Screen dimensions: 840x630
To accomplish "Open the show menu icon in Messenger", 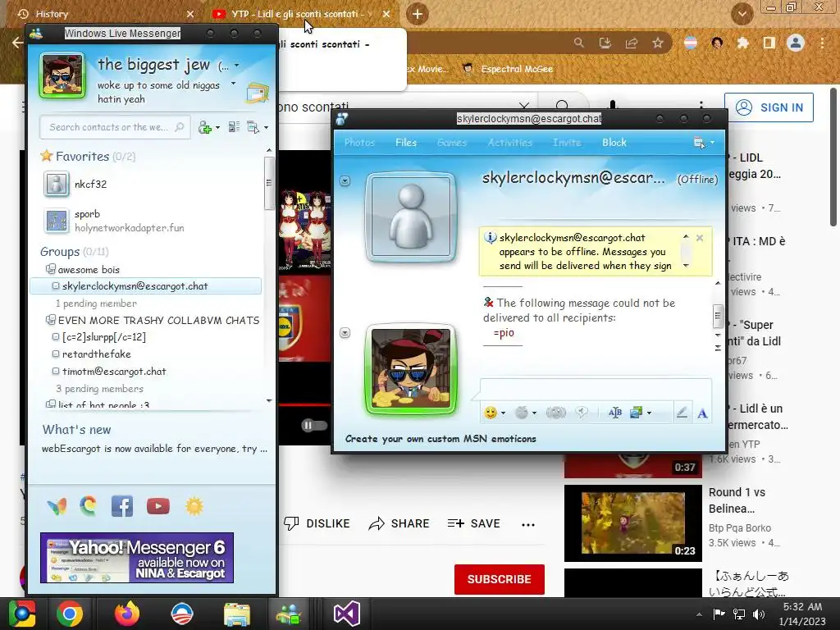I will [x=253, y=127].
